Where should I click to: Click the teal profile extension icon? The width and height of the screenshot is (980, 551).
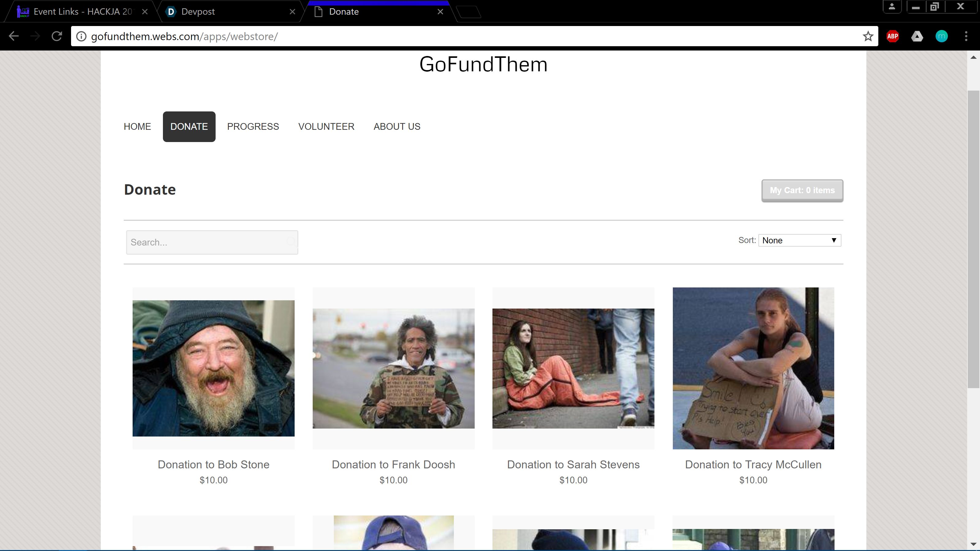pos(941,36)
